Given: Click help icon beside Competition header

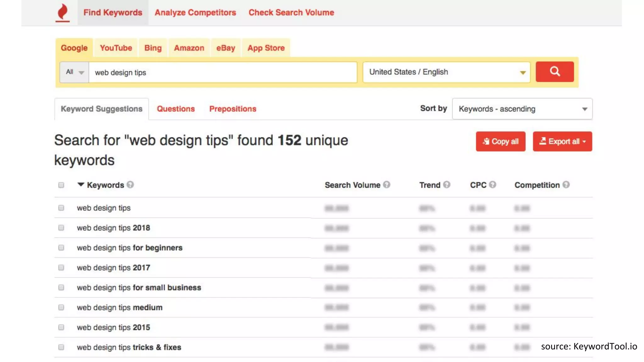Looking at the screenshot, I should click(566, 185).
